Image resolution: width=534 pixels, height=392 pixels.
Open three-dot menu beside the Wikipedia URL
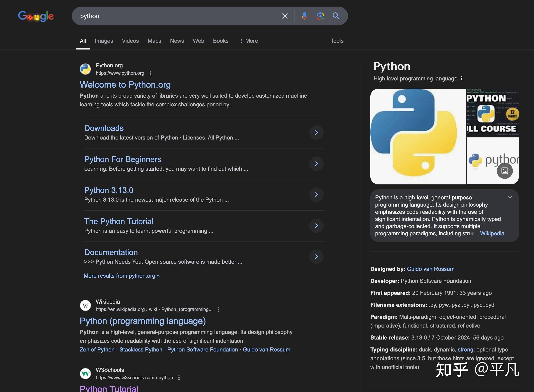pos(219,309)
